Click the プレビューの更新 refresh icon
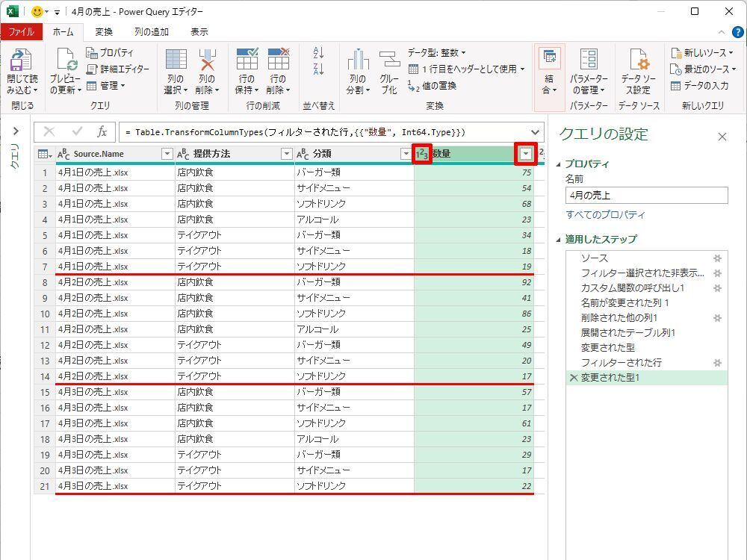The height and width of the screenshot is (560, 747). pyautogui.click(x=65, y=61)
